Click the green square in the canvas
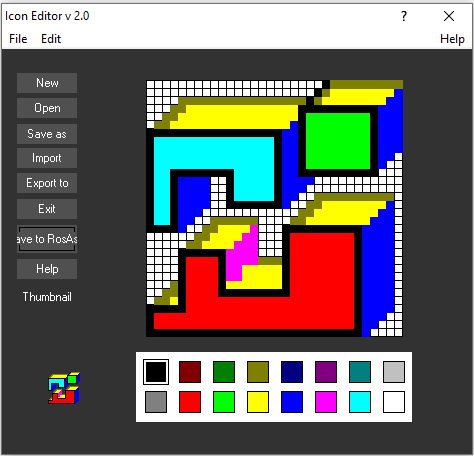The width and height of the screenshot is (474, 456). pos(338,141)
